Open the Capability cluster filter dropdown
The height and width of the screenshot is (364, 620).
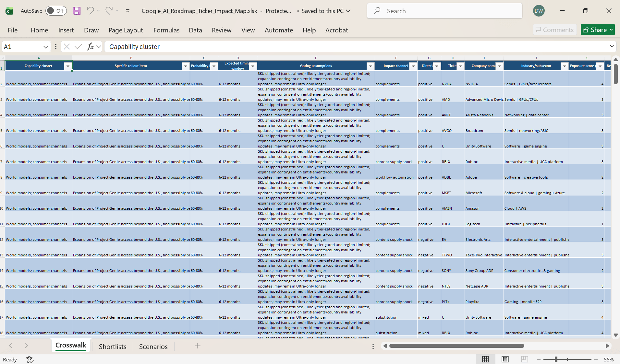(68, 66)
